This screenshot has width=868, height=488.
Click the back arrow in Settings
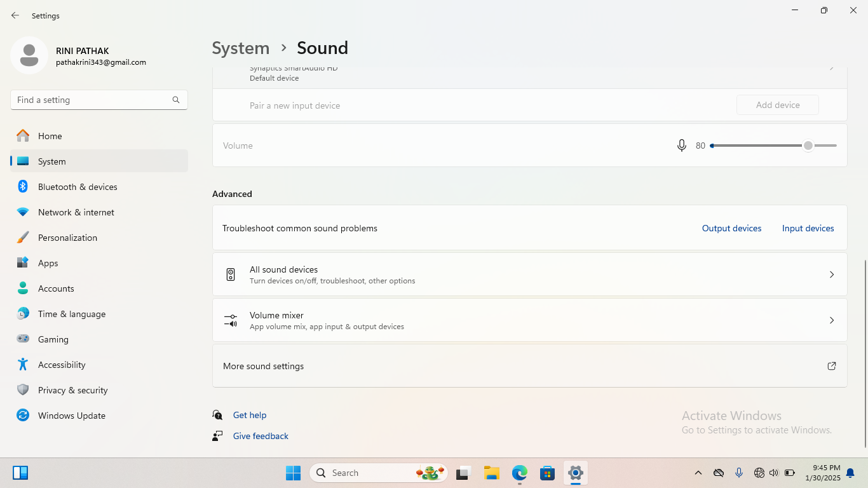15,15
